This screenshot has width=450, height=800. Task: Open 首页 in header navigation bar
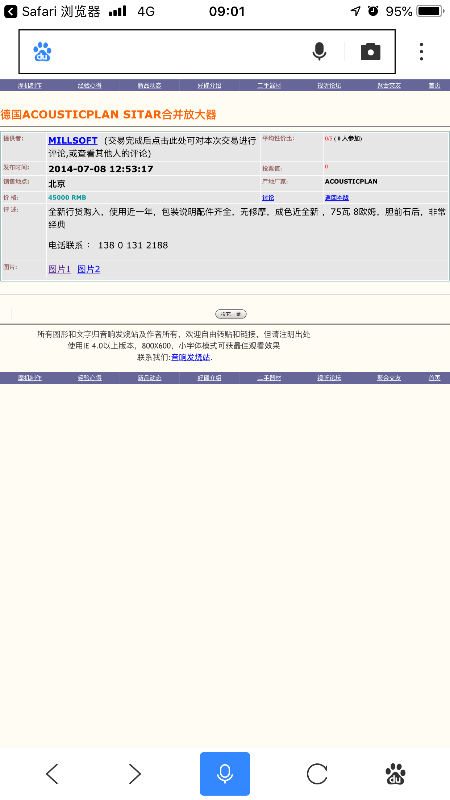434,85
